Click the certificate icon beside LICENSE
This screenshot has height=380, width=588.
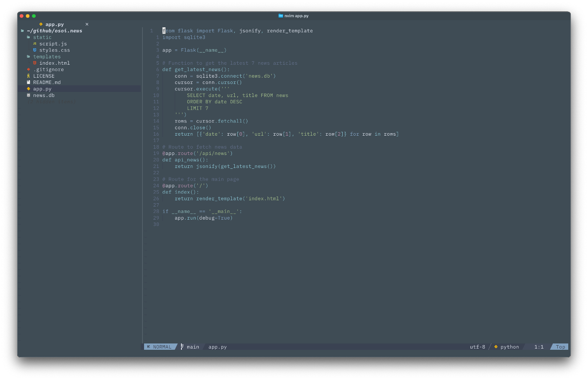[x=28, y=76]
